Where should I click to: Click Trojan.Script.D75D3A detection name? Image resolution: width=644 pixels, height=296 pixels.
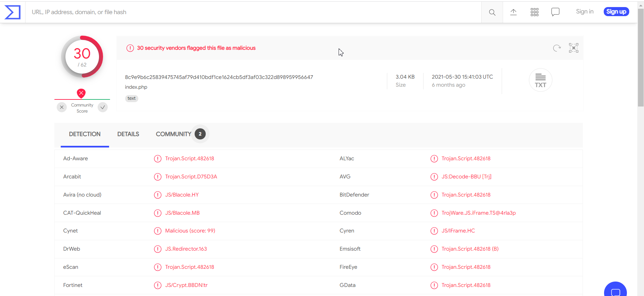[x=191, y=177]
